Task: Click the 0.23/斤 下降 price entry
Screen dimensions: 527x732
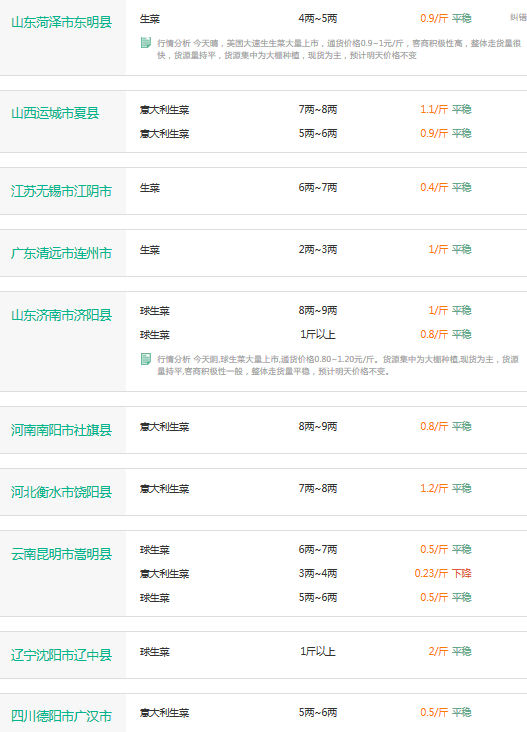Action: [x=443, y=573]
